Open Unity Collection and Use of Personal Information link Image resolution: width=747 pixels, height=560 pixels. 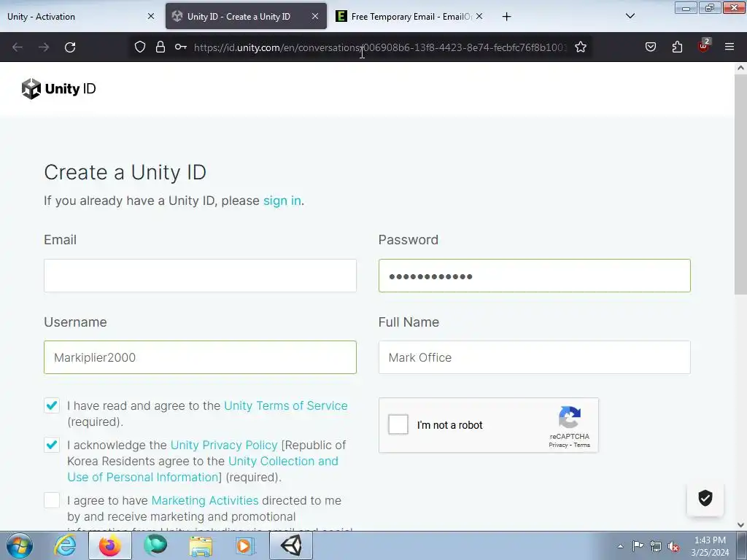pos(203,469)
